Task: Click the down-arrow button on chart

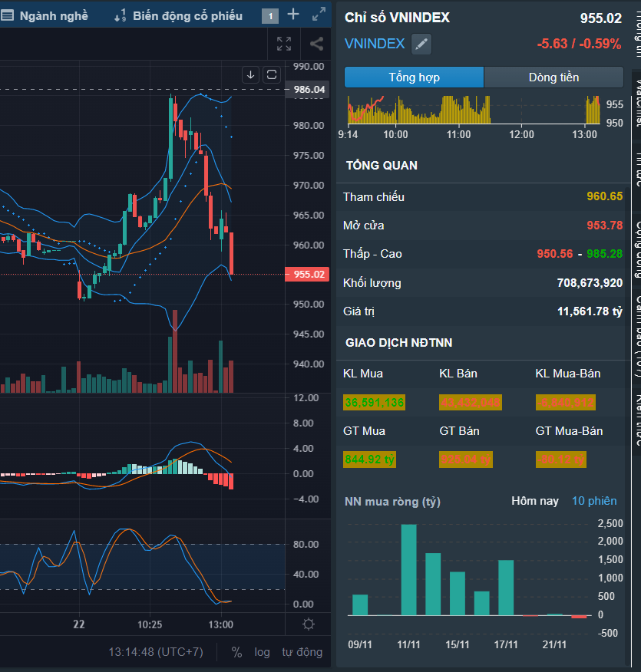Action: 250,74
